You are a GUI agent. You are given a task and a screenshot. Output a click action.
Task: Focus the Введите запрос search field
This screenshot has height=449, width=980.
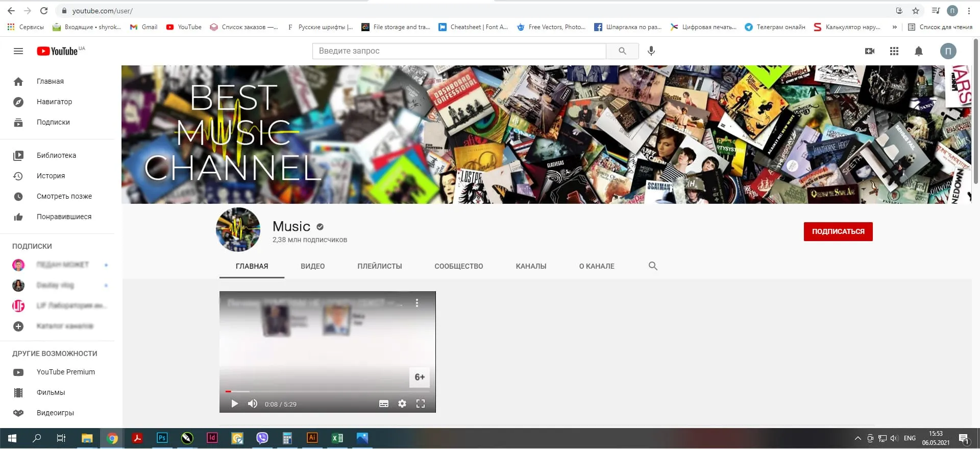click(x=459, y=51)
